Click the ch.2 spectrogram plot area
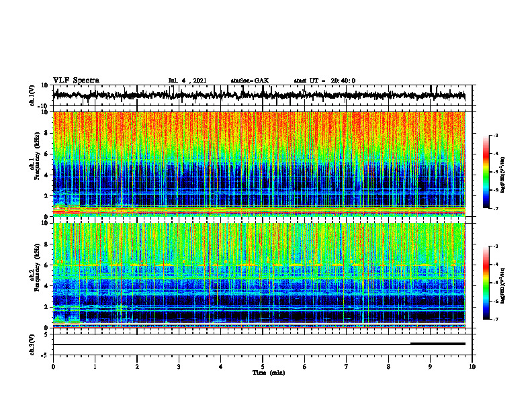The height and width of the screenshot is (411, 532). pyautogui.click(x=259, y=275)
